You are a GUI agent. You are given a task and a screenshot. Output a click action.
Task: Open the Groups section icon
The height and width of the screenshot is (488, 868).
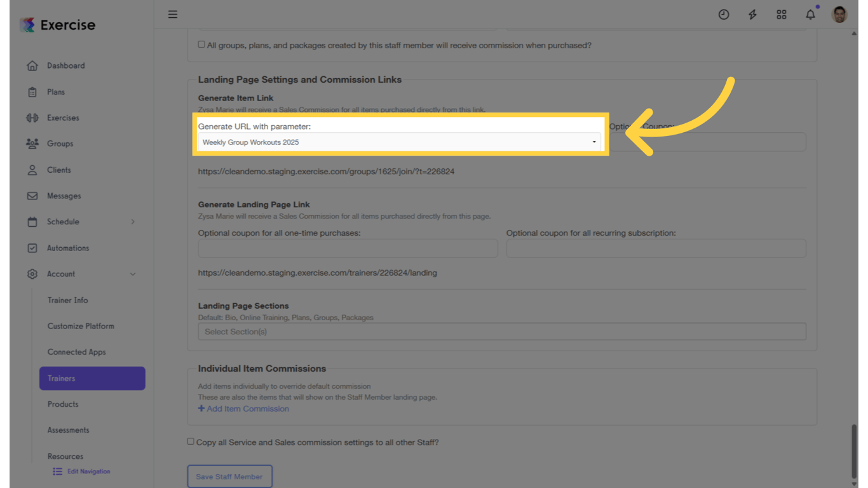[x=32, y=144]
